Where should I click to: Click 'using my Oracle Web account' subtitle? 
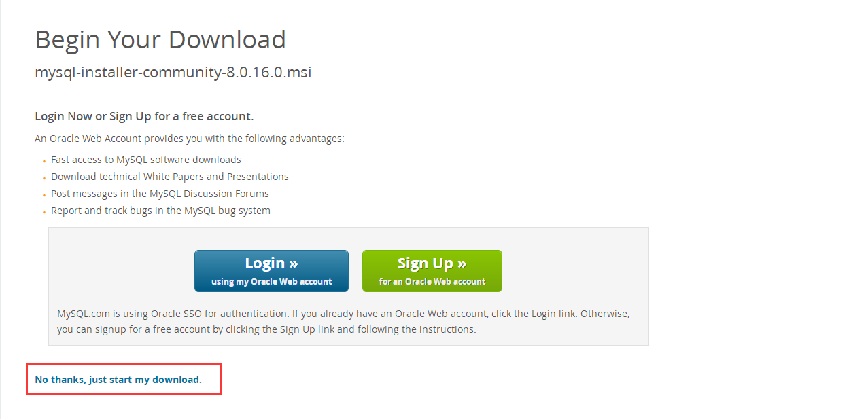[272, 281]
